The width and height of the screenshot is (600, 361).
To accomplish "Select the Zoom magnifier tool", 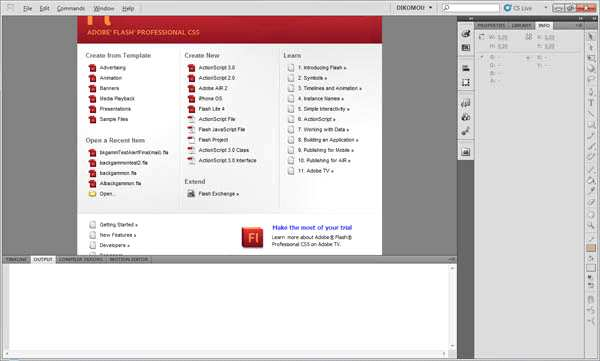I will click(591, 225).
